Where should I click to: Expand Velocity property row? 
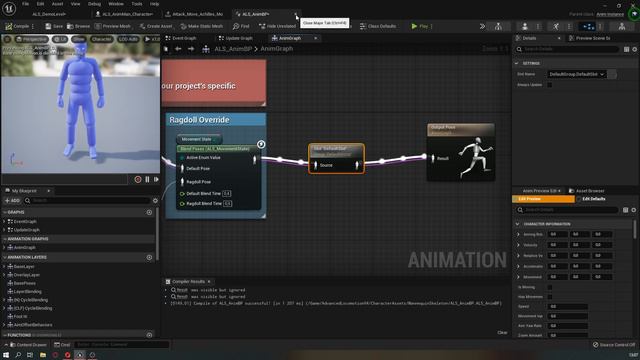[518, 245]
